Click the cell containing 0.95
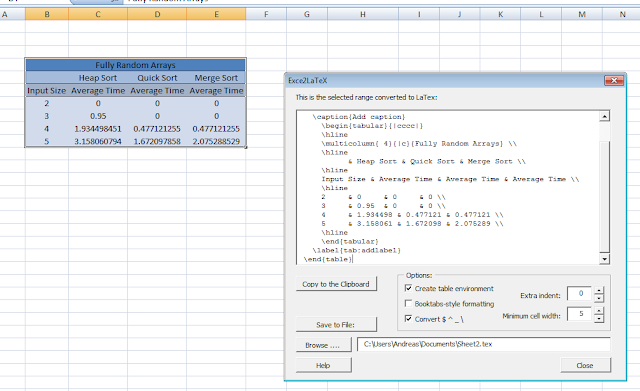The height and width of the screenshot is (391, 640). point(98,116)
